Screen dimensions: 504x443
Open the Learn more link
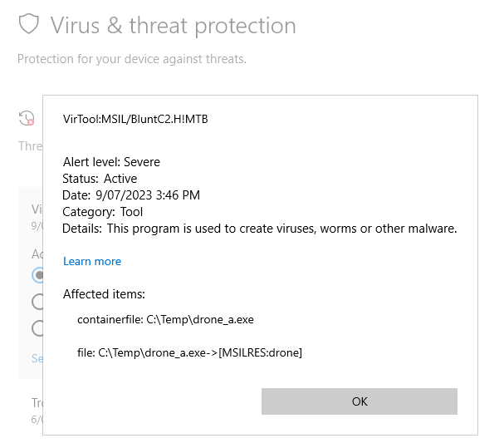point(92,261)
